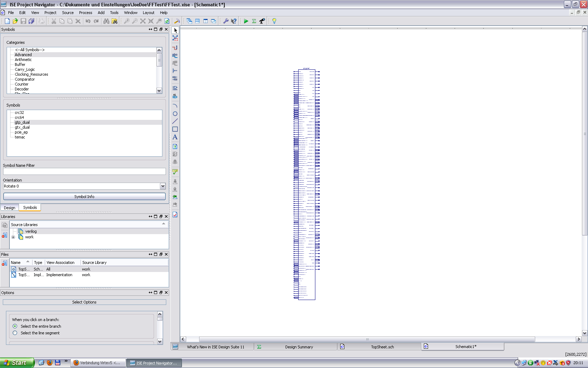Click the Zoom to Full View icon
Viewport: 588px width, 368px height.
(x=143, y=21)
